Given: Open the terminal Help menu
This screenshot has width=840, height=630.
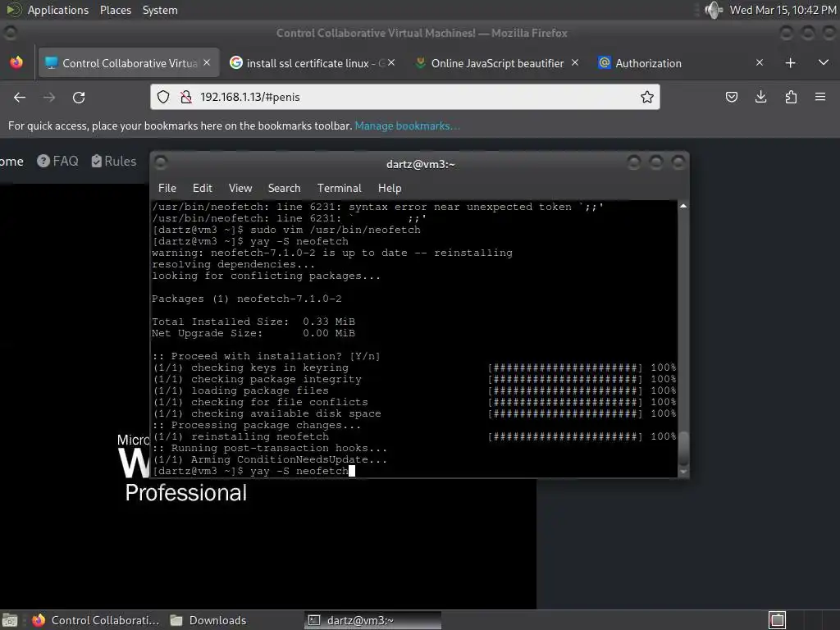Looking at the screenshot, I should click(390, 188).
